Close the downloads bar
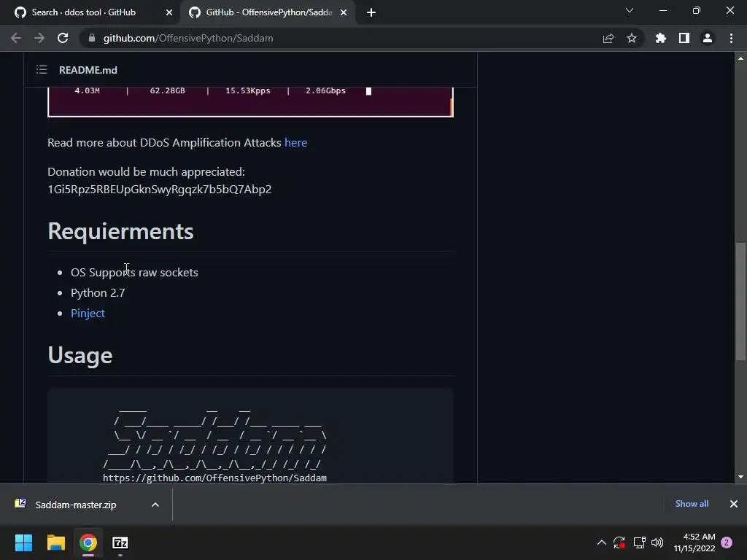The image size is (747, 560). coord(734,504)
